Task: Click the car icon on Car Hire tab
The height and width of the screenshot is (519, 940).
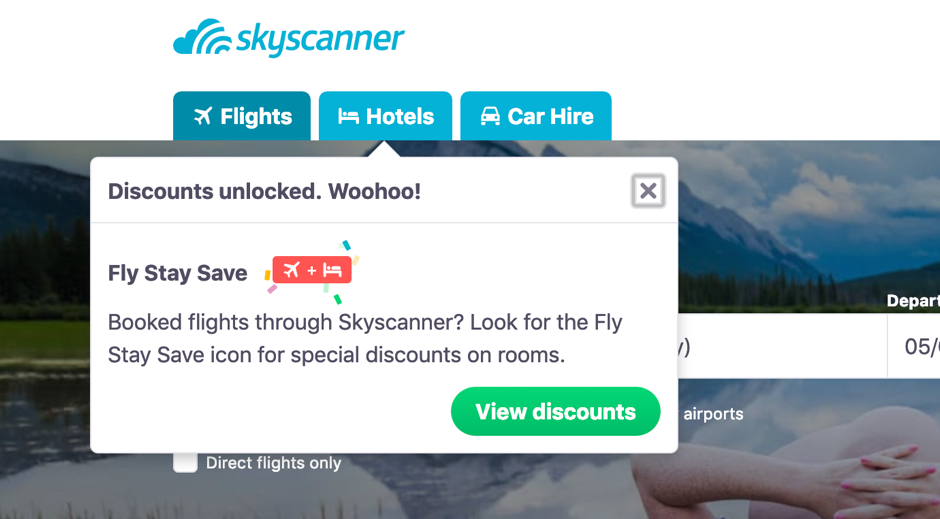Action: (490, 117)
